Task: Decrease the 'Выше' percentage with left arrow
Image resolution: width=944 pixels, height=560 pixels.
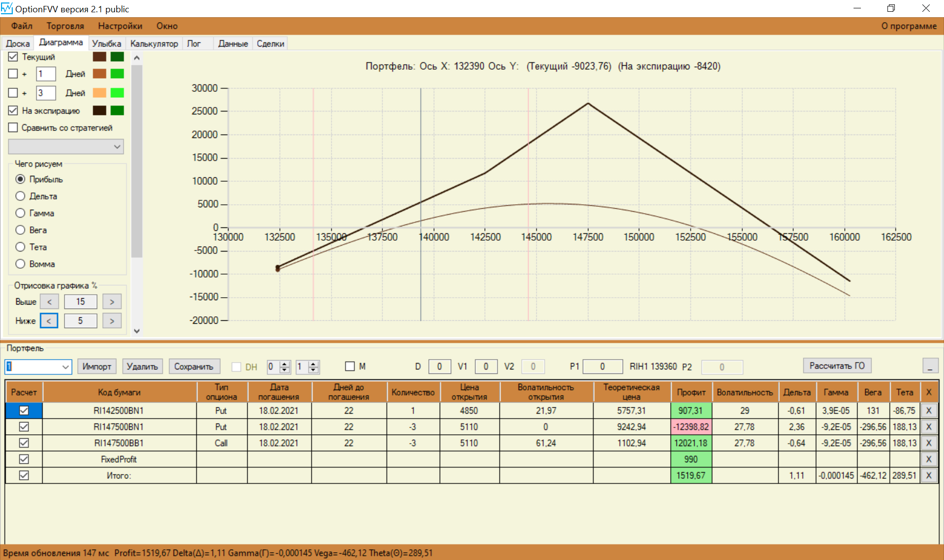Action: click(x=49, y=302)
